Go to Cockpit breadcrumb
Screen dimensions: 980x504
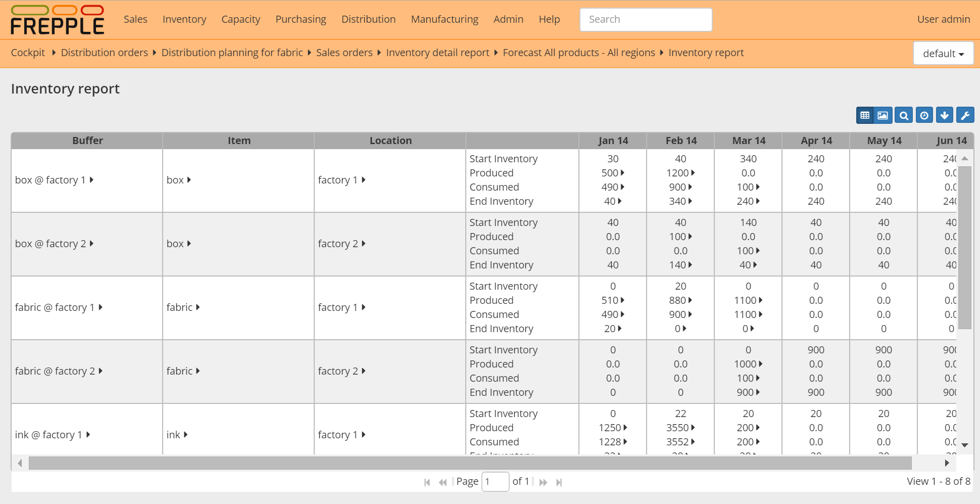tap(28, 53)
